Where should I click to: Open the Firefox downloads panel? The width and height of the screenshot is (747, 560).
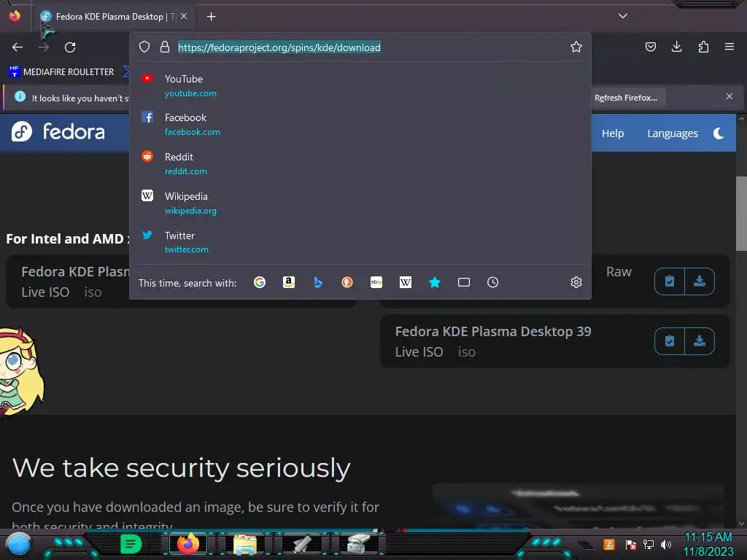tap(676, 47)
